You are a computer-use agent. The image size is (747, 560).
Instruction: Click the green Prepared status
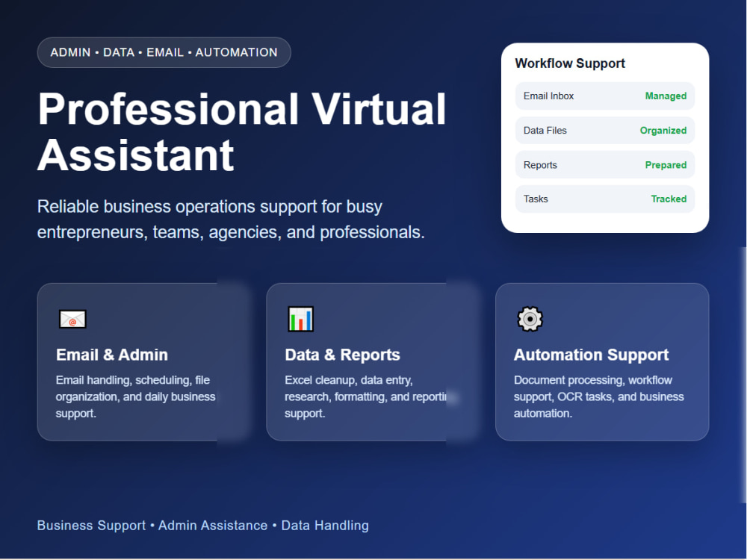666,165
